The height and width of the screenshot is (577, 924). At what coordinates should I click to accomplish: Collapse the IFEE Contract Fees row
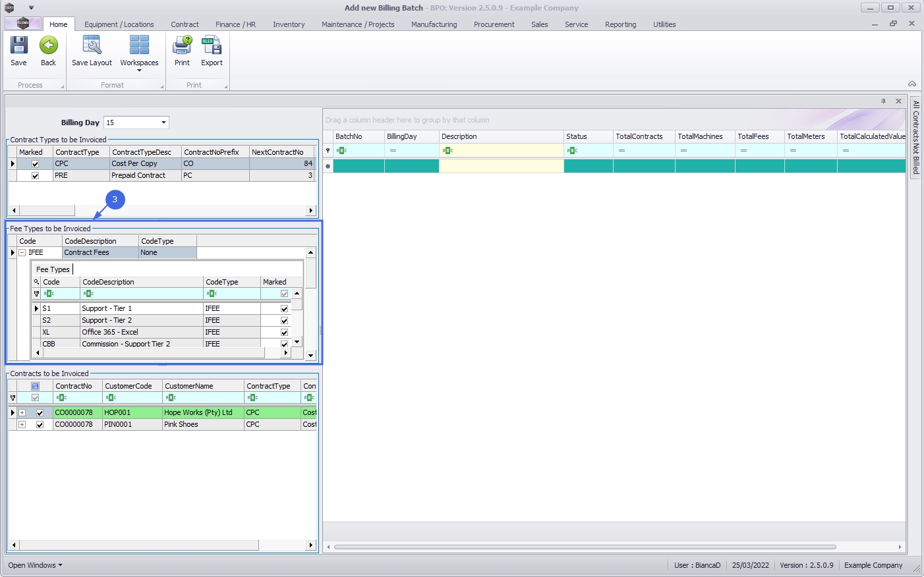point(22,253)
